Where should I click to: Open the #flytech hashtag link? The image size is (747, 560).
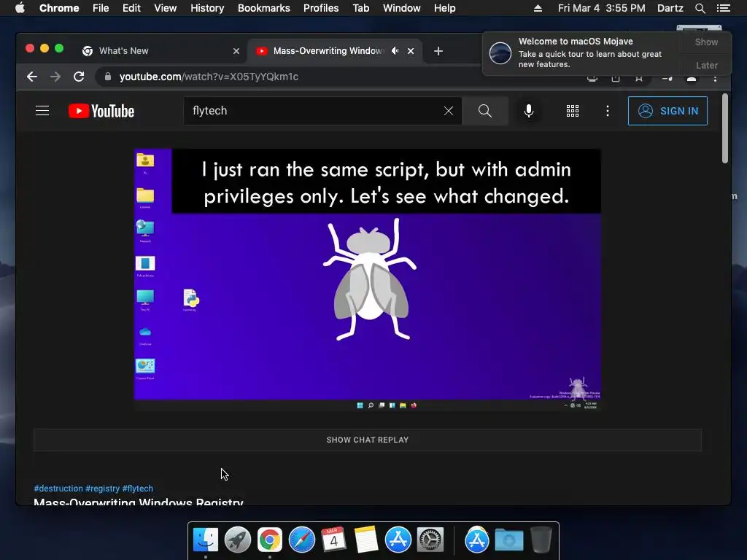click(x=138, y=489)
